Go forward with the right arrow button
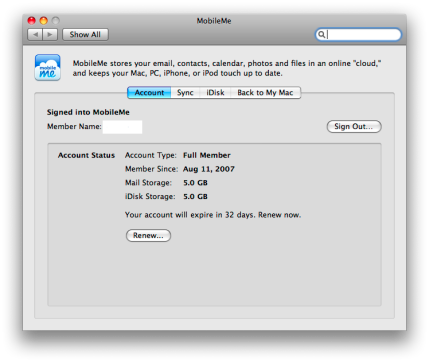This screenshot has width=429, height=362. pyautogui.click(x=50, y=35)
